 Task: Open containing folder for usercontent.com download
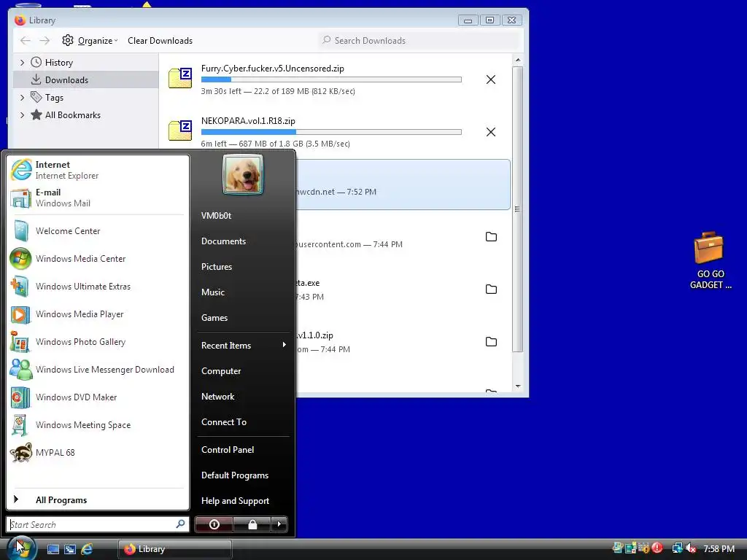click(x=491, y=237)
